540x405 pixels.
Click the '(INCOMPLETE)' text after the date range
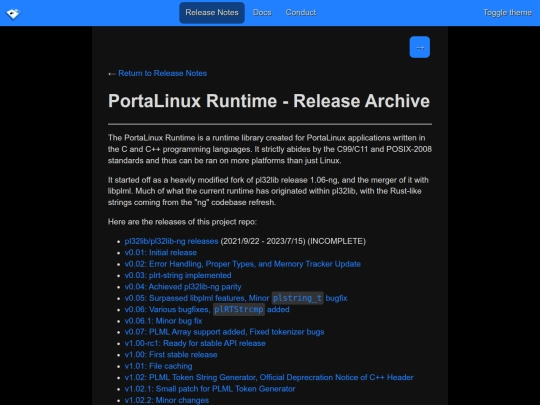click(x=336, y=241)
